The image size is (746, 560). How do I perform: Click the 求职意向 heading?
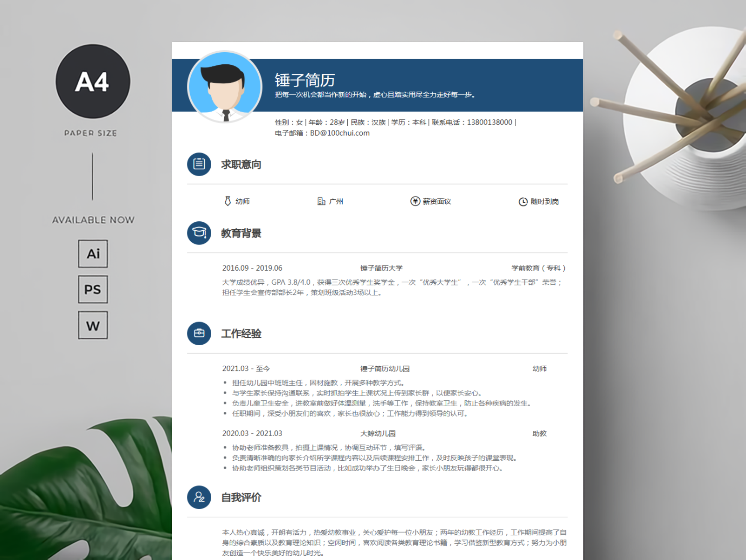point(241,164)
